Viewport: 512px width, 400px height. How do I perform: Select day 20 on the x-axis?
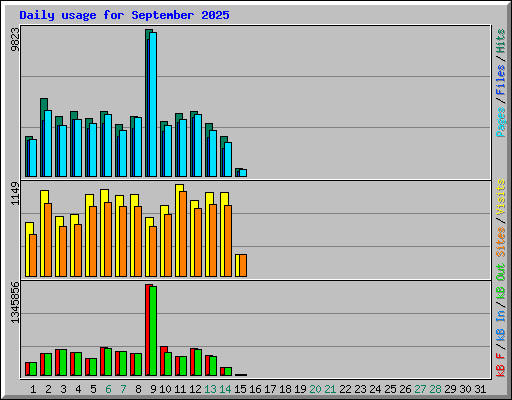tap(315, 389)
